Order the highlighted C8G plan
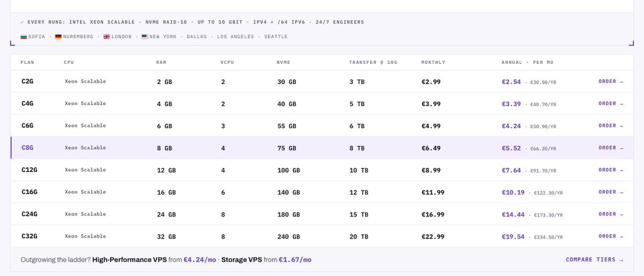Viewport: 644px width, 276px height. [611, 147]
